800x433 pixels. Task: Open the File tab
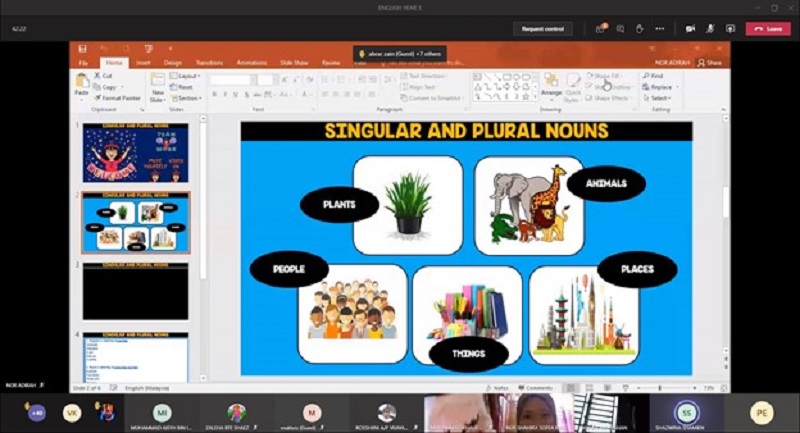(x=83, y=63)
